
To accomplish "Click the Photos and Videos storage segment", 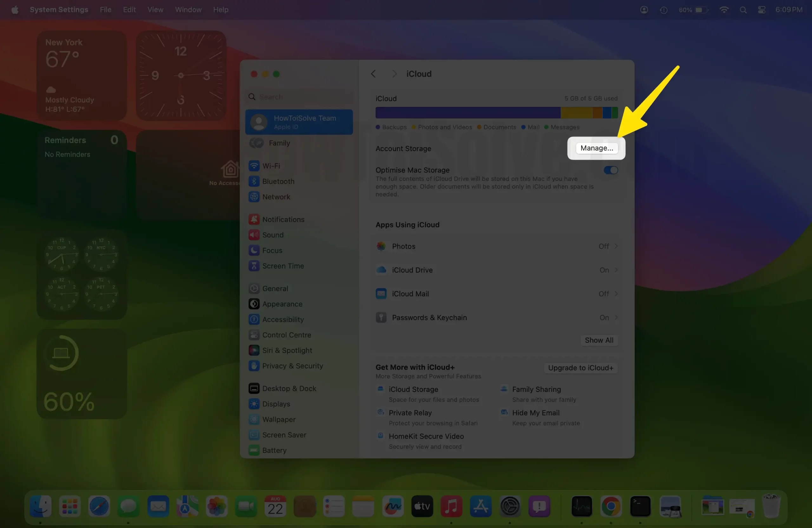I will pos(577,113).
